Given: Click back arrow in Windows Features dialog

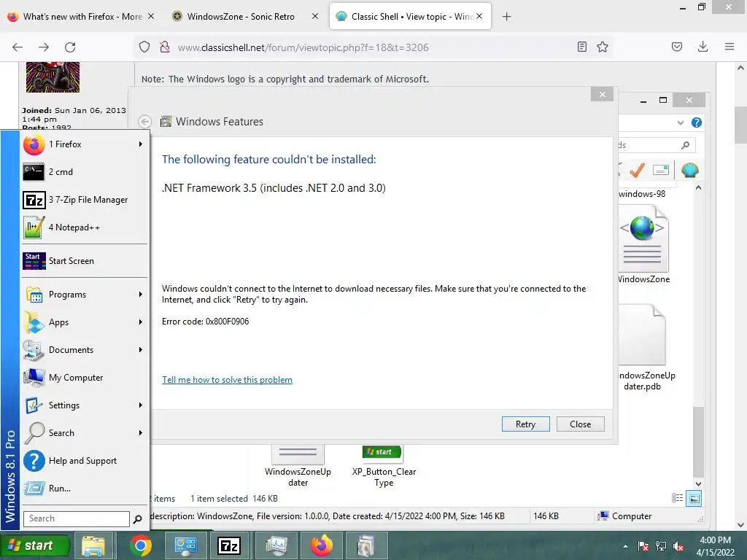Looking at the screenshot, I should click(145, 122).
